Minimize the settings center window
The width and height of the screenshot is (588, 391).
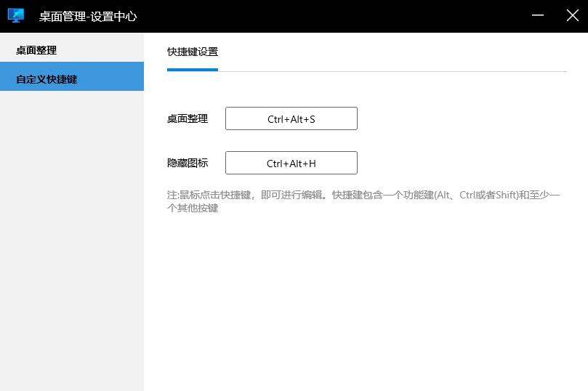point(537,15)
